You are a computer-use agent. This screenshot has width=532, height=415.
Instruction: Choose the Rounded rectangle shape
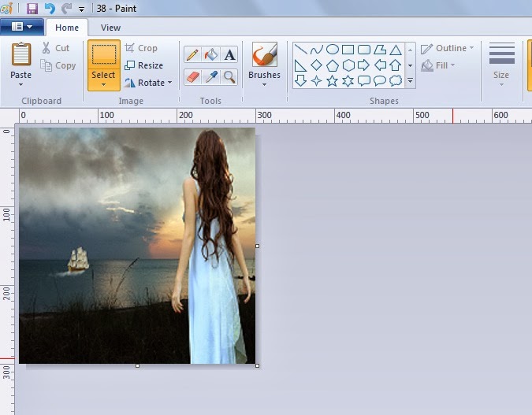coord(364,50)
